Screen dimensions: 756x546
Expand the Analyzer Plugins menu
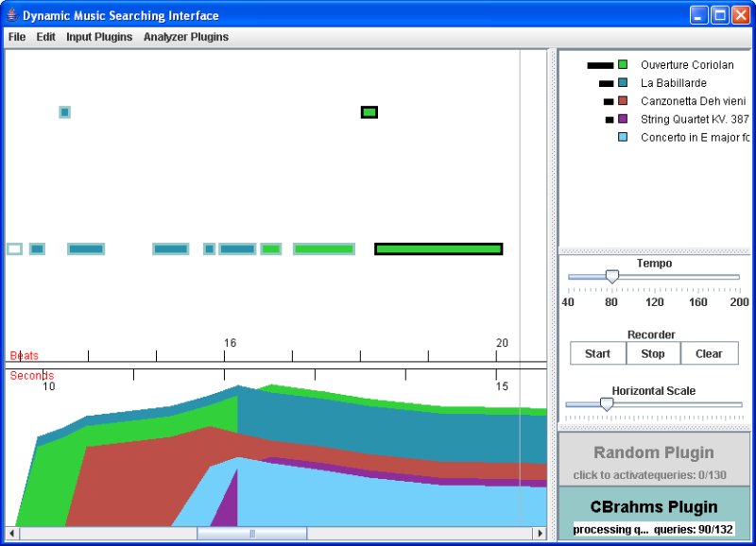point(186,37)
